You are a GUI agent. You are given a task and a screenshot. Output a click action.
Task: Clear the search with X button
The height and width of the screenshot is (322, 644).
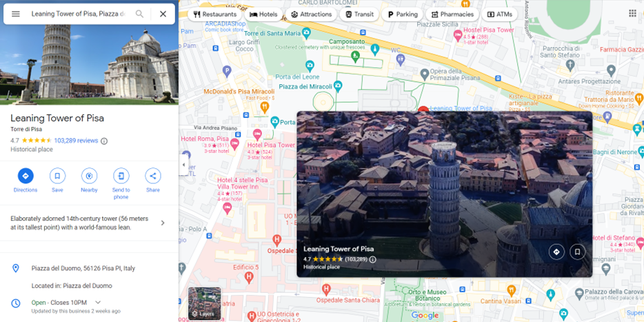[163, 14]
